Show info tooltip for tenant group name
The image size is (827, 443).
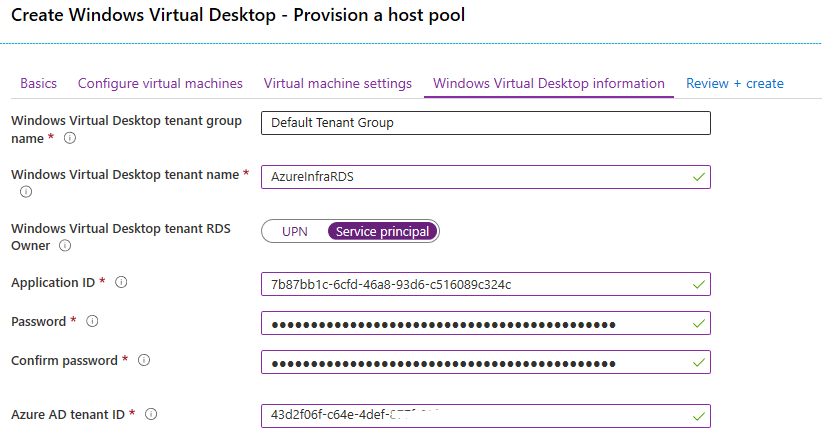pyautogui.click(x=70, y=138)
